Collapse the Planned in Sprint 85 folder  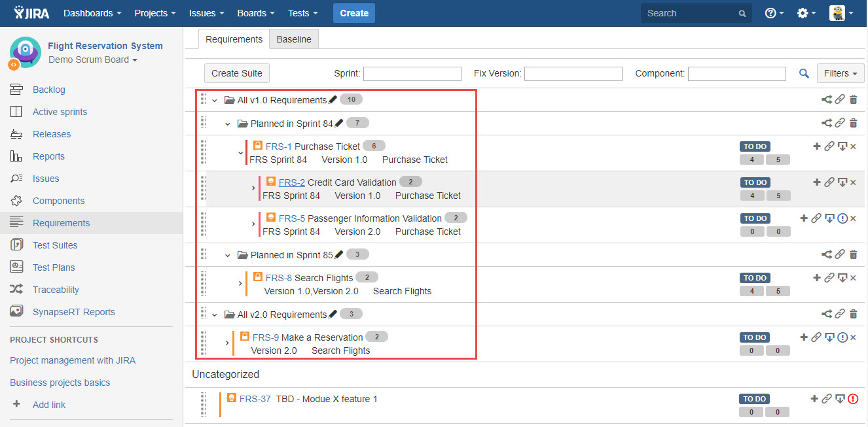227,254
